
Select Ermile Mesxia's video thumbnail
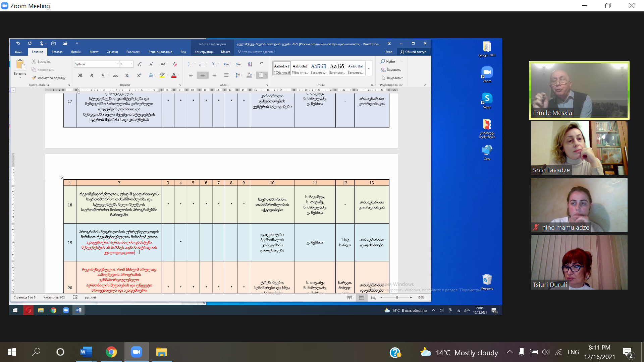click(579, 90)
